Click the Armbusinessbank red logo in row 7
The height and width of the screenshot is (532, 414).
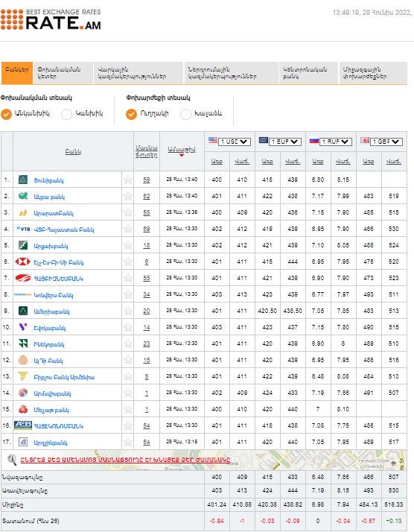pos(23,278)
